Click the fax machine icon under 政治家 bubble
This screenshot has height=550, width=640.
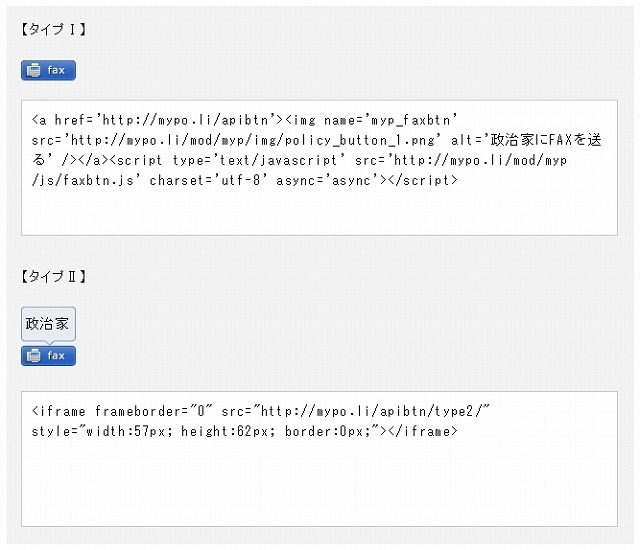(33, 356)
